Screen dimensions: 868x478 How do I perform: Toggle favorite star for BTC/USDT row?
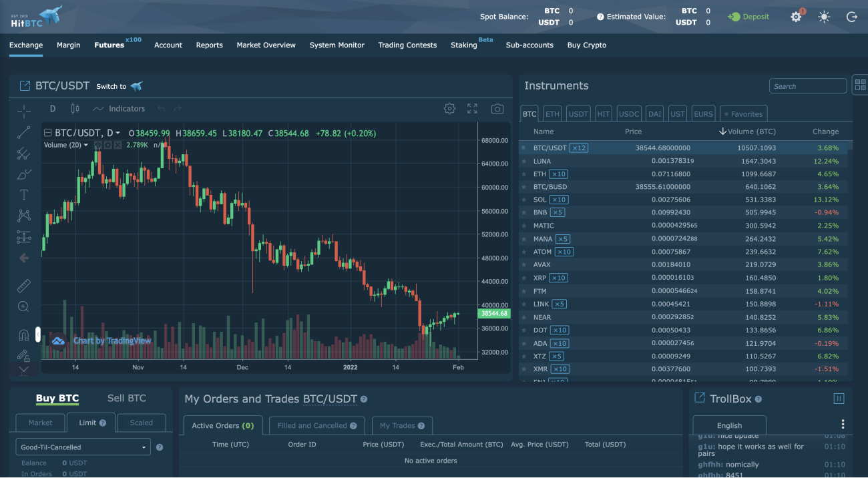pos(524,148)
